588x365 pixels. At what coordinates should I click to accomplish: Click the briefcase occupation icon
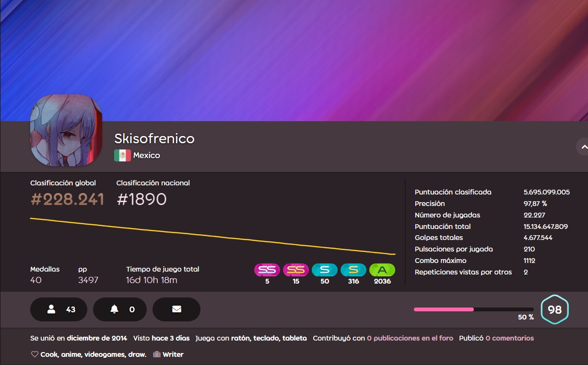point(157,354)
